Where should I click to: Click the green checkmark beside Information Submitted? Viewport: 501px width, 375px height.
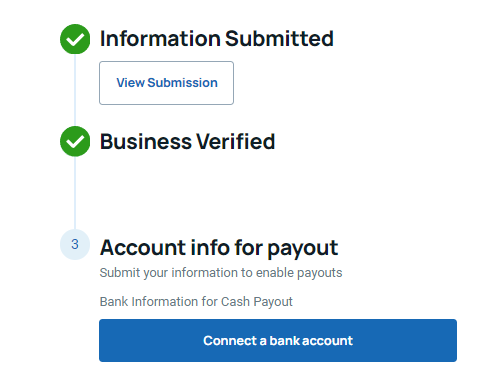pos(75,39)
